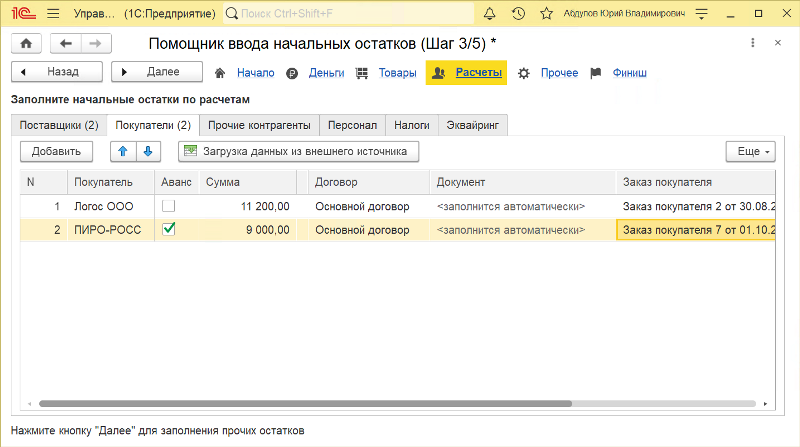
Task: Click Заказ покупателя 2 от 30.08 cell
Action: point(695,206)
